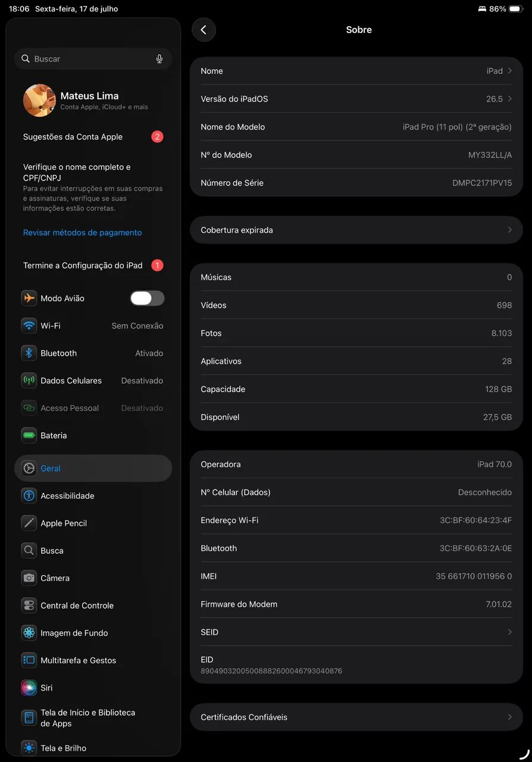Tap Fotos count 8.103
Screen dimensions: 532x762
tap(502, 333)
